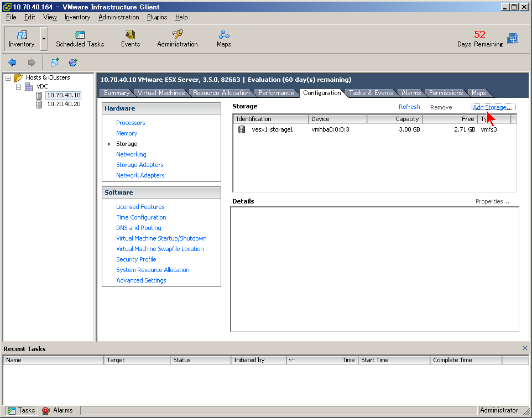Open the Help menu
Screen dimensions: 532x418
click(x=181, y=17)
